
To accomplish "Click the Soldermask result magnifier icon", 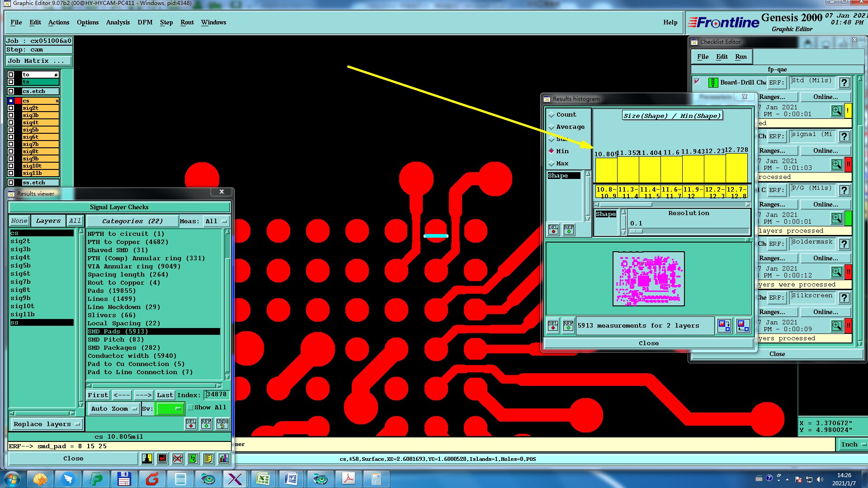I will coord(836,272).
